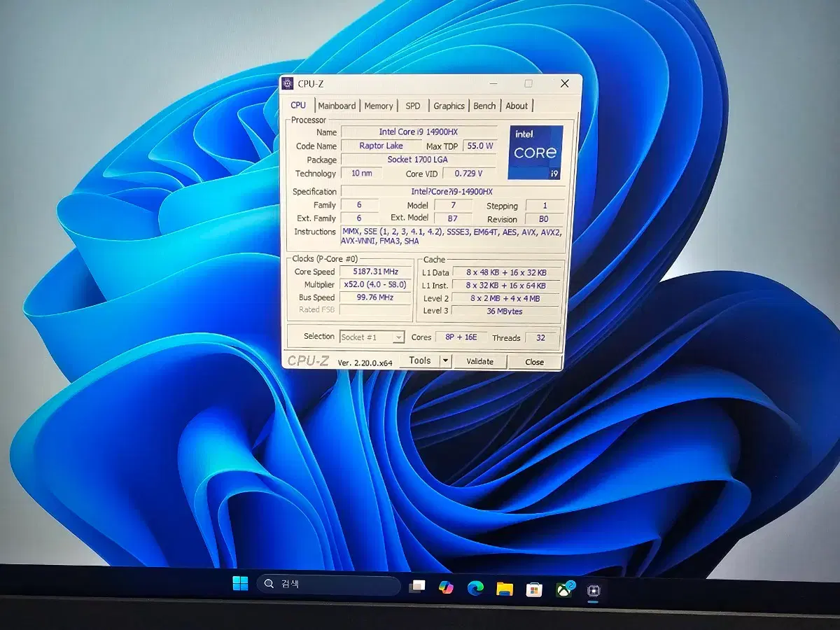This screenshot has height=630, width=840.
Task: Click the Level 3 36 MBytes value
Action: click(505, 311)
